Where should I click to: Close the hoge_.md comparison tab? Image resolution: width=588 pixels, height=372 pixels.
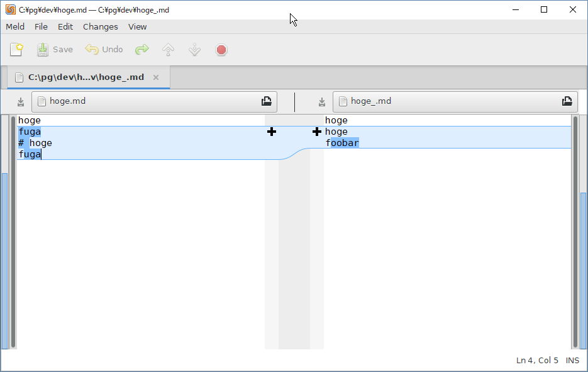point(156,77)
